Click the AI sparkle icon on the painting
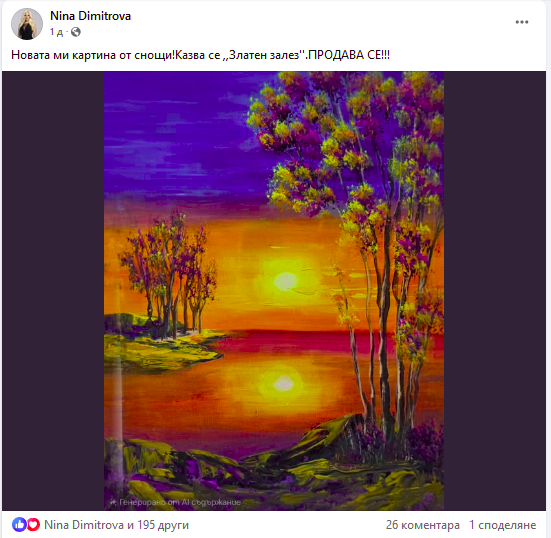 pyautogui.click(x=113, y=502)
